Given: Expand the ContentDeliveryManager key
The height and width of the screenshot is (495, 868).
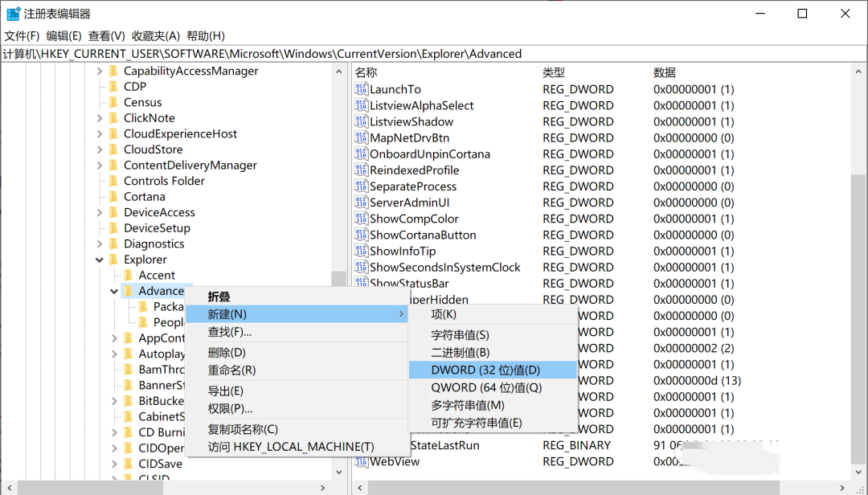Looking at the screenshot, I should (100, 165).
